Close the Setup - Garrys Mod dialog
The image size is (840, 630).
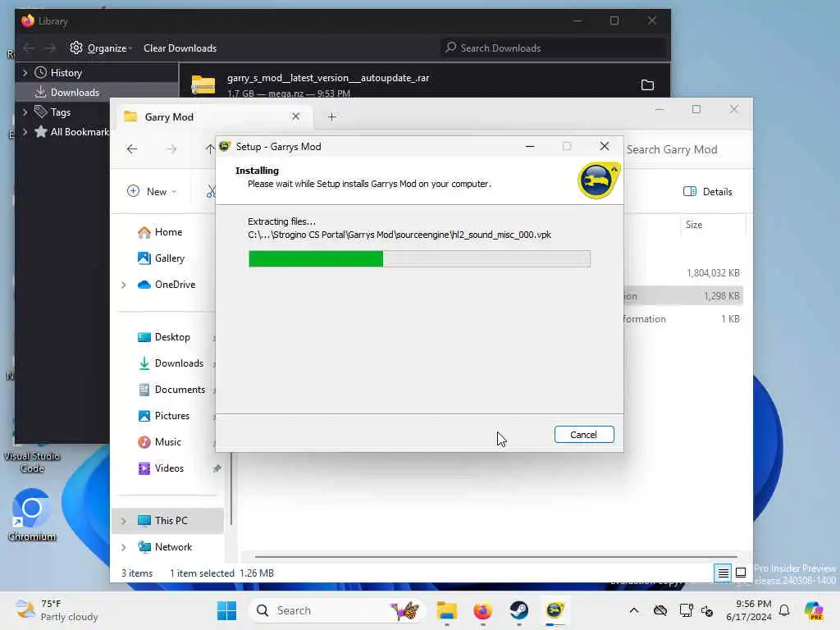[x=605, y=146]
